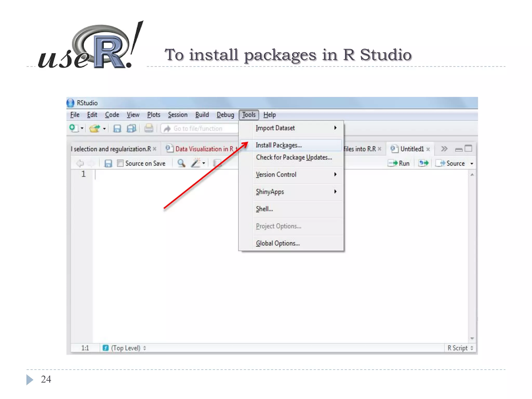Enable the Source on Save checkbox

tap(120, 163)
